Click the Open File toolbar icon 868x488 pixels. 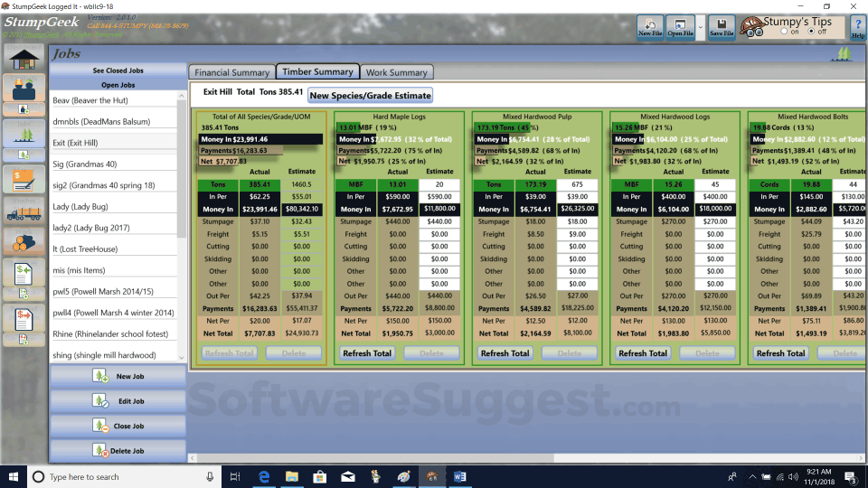680,26
